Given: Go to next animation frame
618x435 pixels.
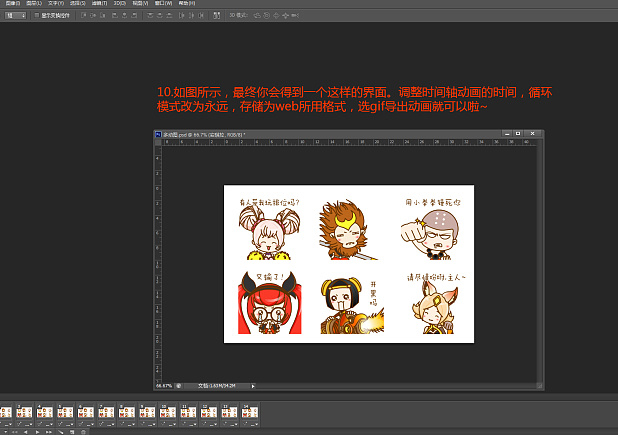Looking at the screenshot, I should pyautogui.click(x=48, y=432).
